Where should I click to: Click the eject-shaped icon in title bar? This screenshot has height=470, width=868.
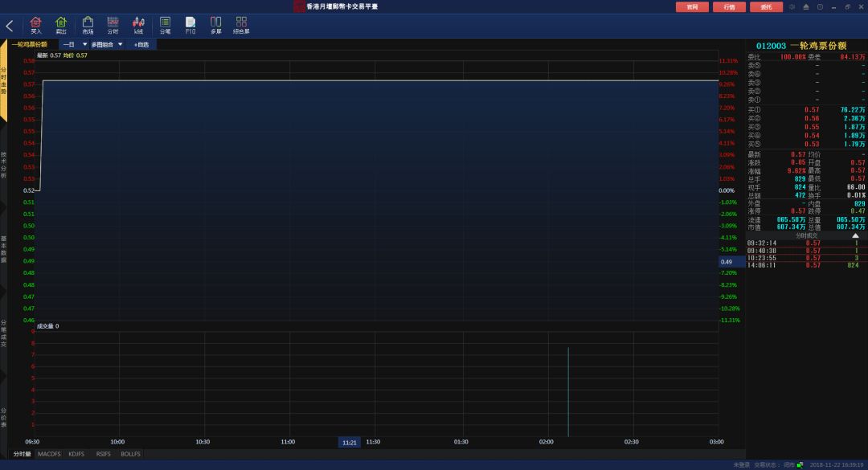(x=806, y=6)
